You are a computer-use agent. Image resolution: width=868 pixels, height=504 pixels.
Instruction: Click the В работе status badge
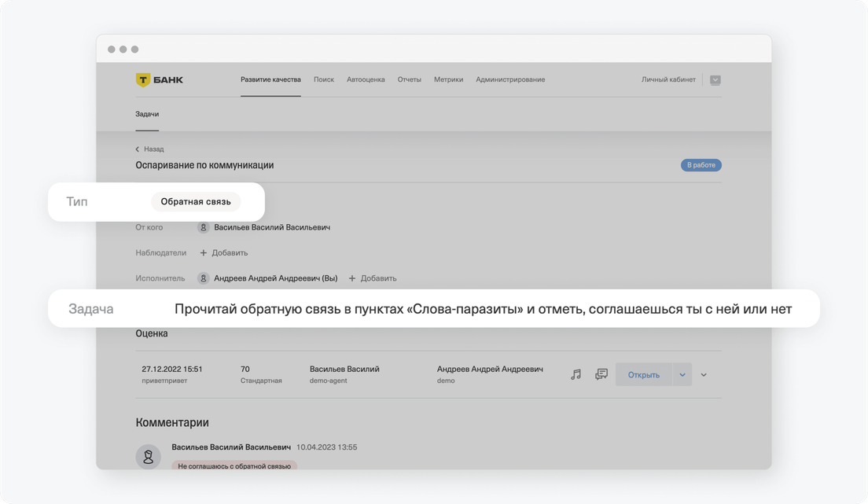[x=701, y=165]
